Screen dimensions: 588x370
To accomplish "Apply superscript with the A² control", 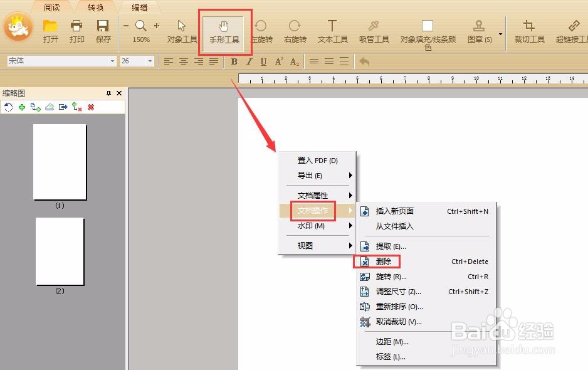I will 279,61.
